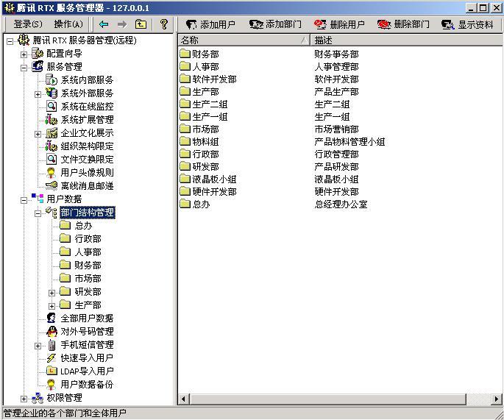The image size is (504, 420).
Task: Select the 用户数据 tree item
Action: [64, 199]
